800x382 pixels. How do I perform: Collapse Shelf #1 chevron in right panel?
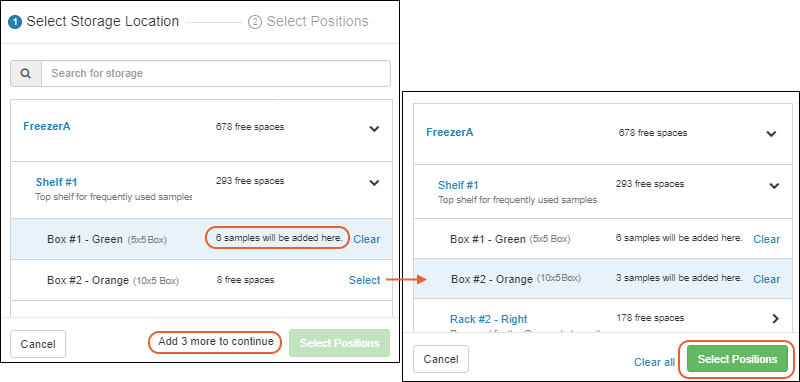click(774, 186)
